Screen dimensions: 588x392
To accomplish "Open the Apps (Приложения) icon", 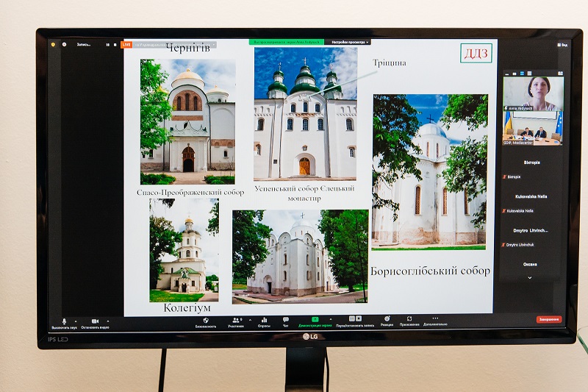I will 409,320.
